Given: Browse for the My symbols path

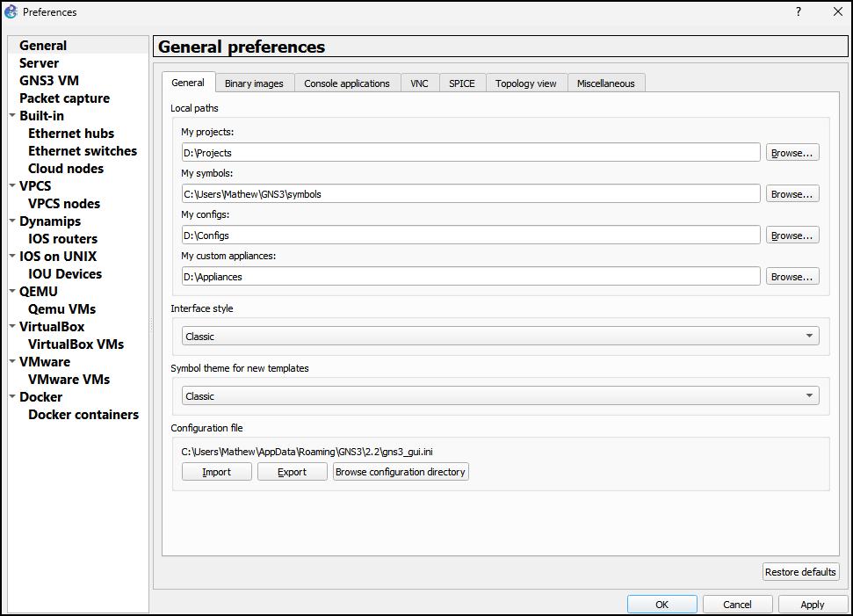Looking at the screenshot, I should click(x=792, y=194).
